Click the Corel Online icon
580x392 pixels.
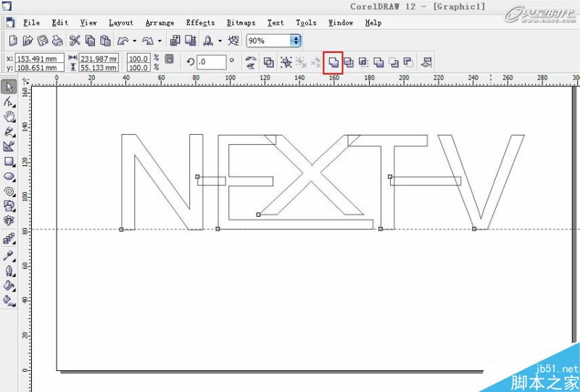pyautogui.click(x=233, y=41)
